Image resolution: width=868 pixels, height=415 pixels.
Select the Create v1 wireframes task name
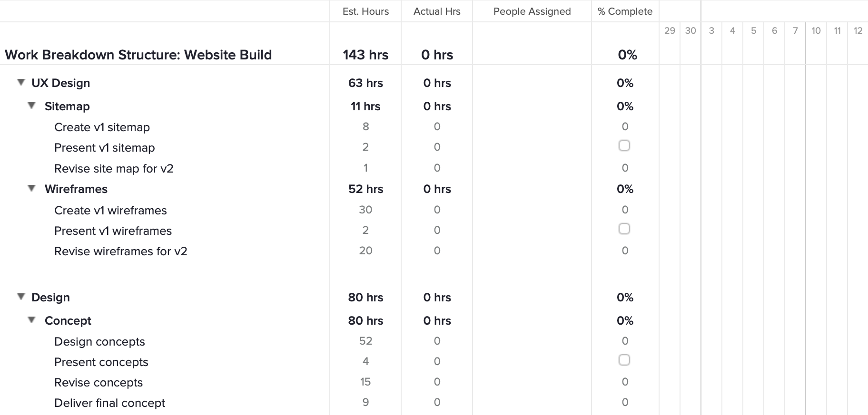110,210
